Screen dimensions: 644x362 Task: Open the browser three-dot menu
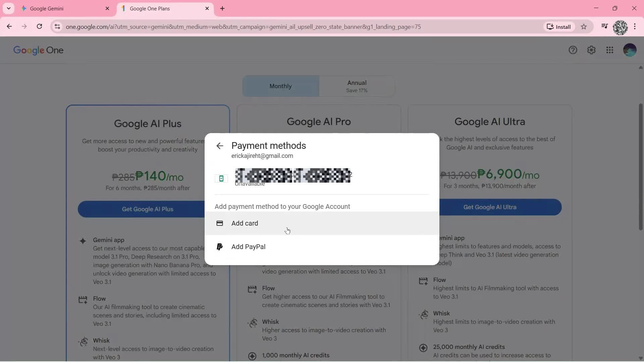click(635, 27)
